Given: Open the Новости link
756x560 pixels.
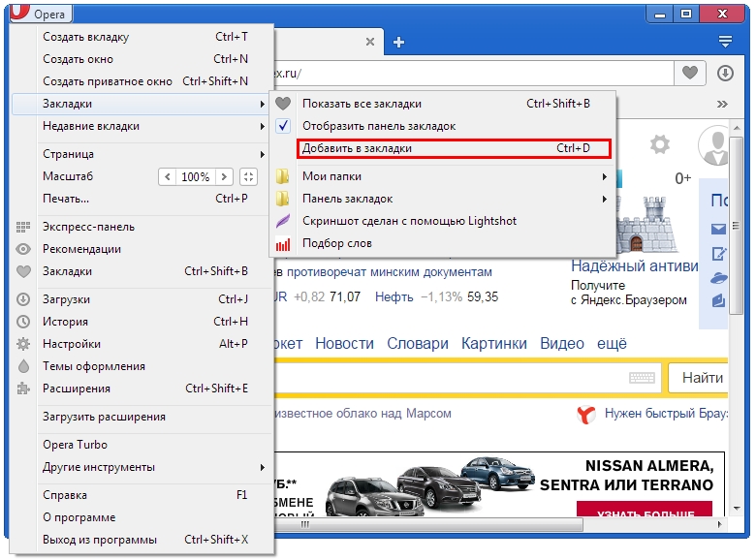Looking at the screenshot, I should (344, 344).
